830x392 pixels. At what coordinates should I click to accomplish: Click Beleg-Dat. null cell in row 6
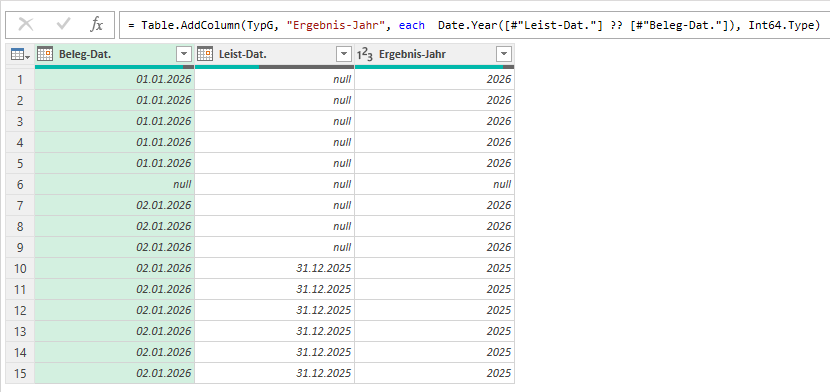pos(115,184)
